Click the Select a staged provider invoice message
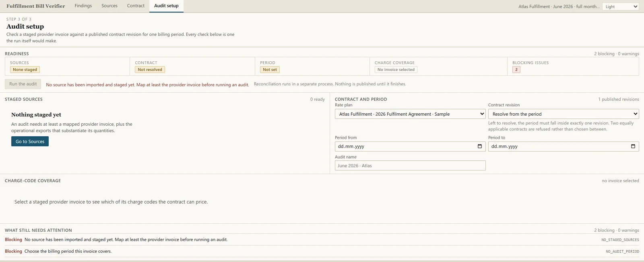 (x=111, y=202)
